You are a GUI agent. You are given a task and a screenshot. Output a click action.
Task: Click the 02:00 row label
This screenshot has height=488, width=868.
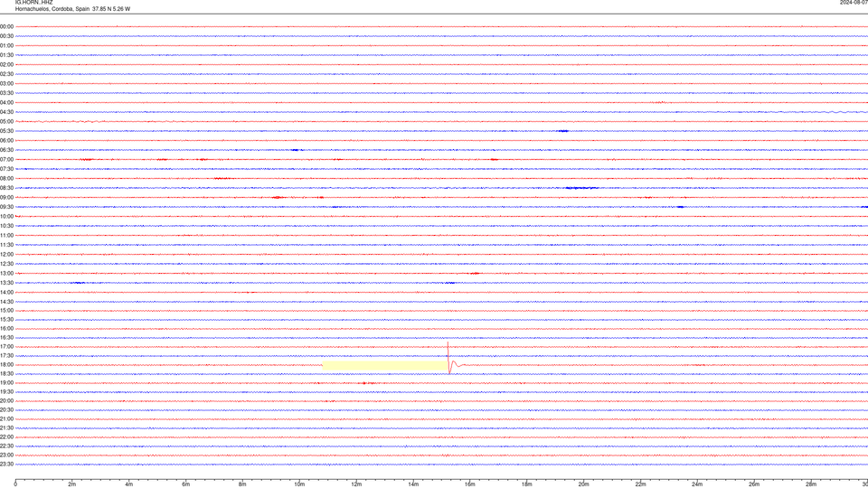pos(6,65)
